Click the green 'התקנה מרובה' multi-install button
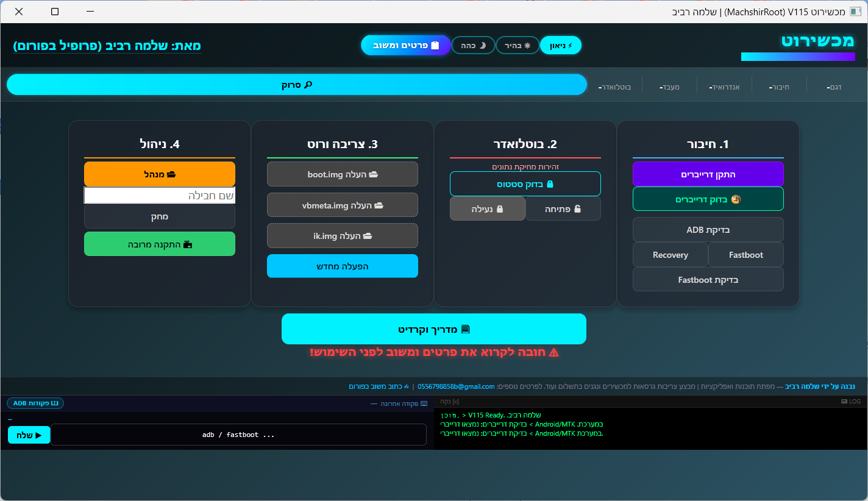This screenshot has width=868, height=501. [160, 244]
